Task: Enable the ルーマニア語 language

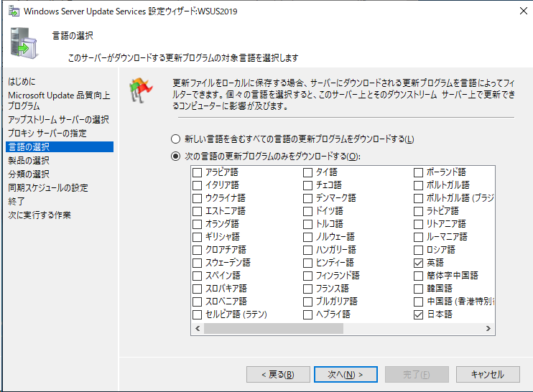Action: [419, 237]
